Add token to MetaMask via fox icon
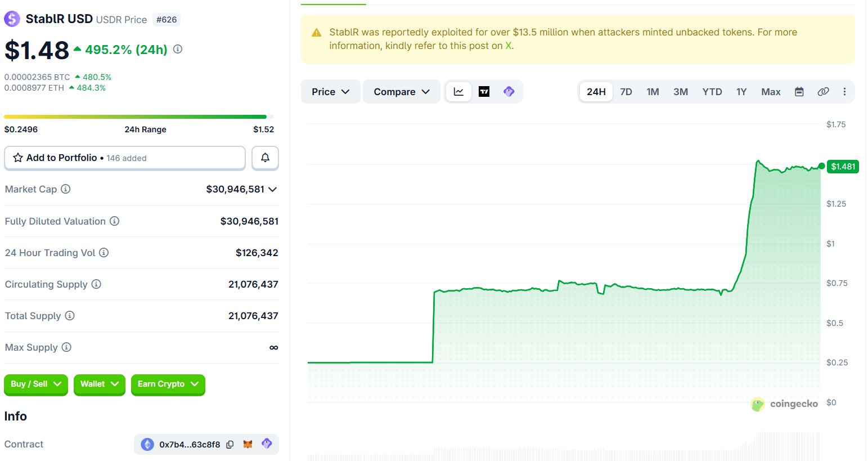Image resolution: width=868 pixels, height=461 pixels. [x=248, y=444]
